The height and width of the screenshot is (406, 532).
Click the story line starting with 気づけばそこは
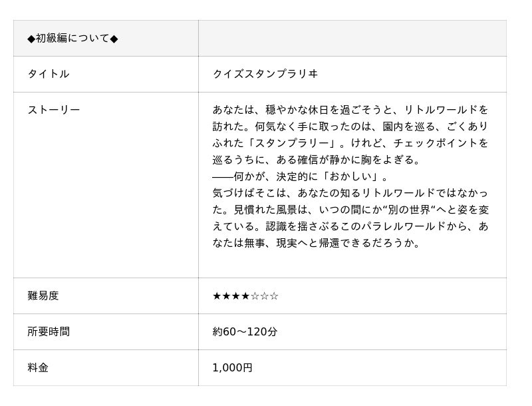[x=350, y=193]
